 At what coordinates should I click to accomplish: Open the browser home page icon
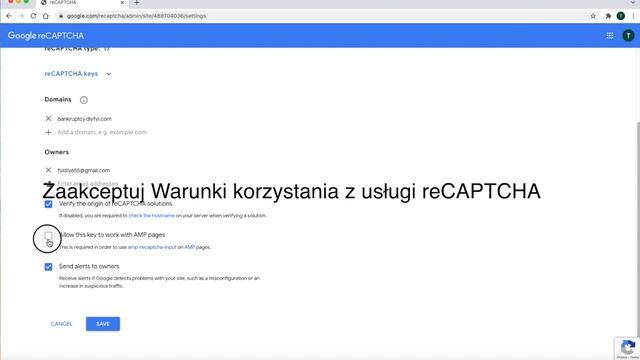[x=46, y=16]
